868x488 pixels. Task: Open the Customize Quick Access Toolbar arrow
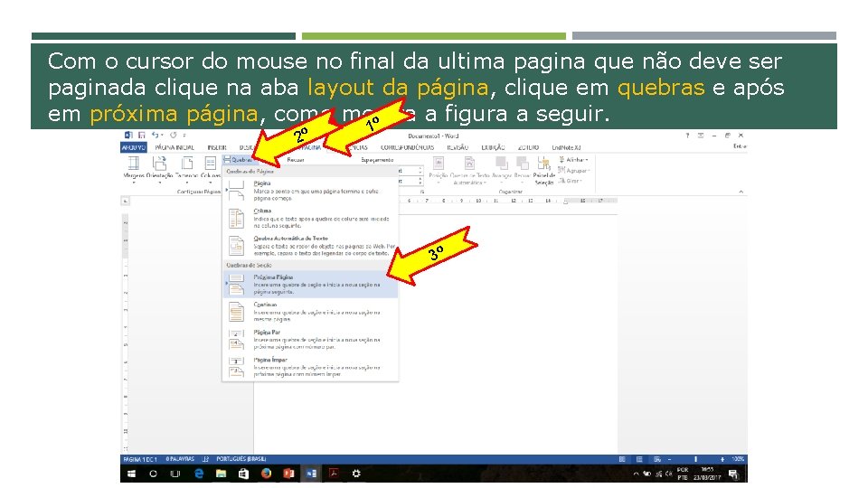(184, 135)
